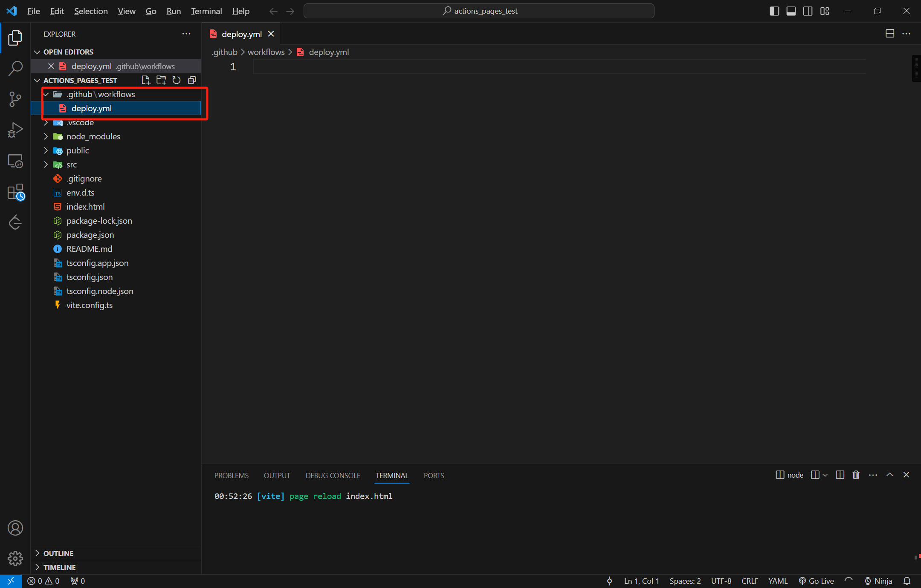Viewport: 921px width, 588px height.
Task: Open the Terminal menu
Action: (206, 11)
